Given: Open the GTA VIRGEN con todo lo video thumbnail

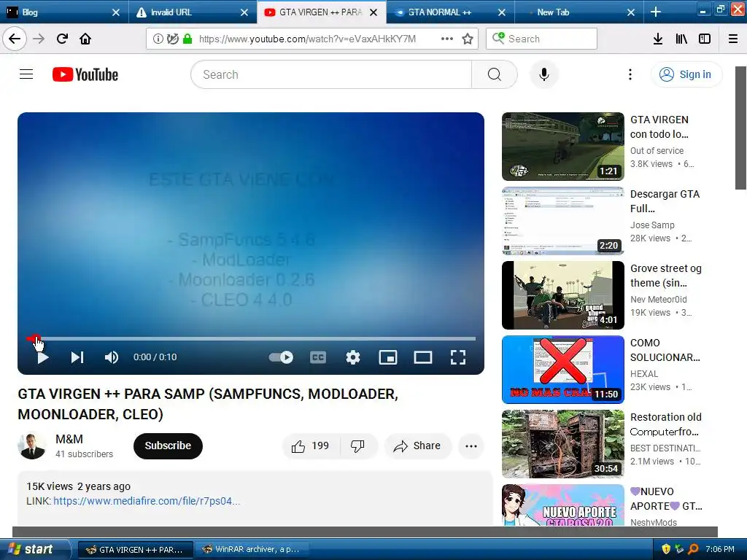Looking at the screenshot, I should [x=562, y=146].
